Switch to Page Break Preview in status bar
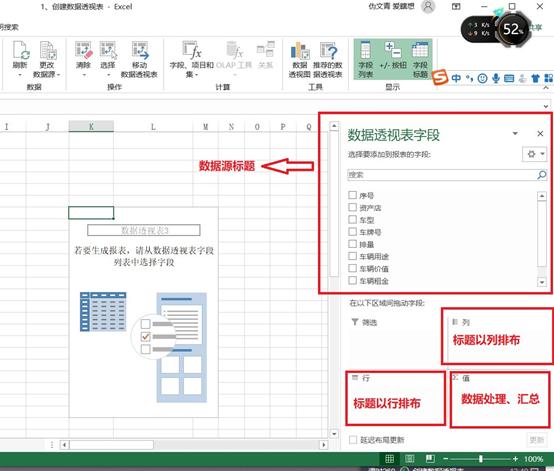The width and height of the screenshot is (554, 471). point(430,459)
